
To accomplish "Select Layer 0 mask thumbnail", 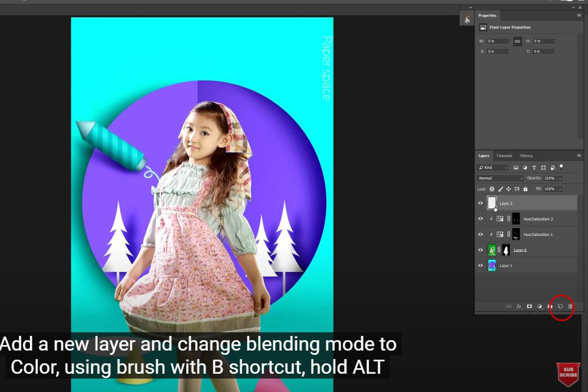I will click(506, 249).
